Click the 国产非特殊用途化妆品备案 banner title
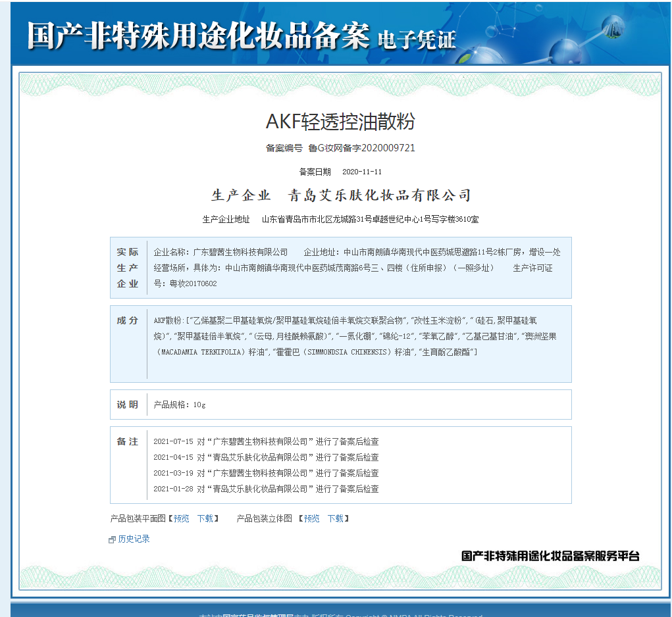This screenshot has width=672, height=617. click(x=198, y=36)
